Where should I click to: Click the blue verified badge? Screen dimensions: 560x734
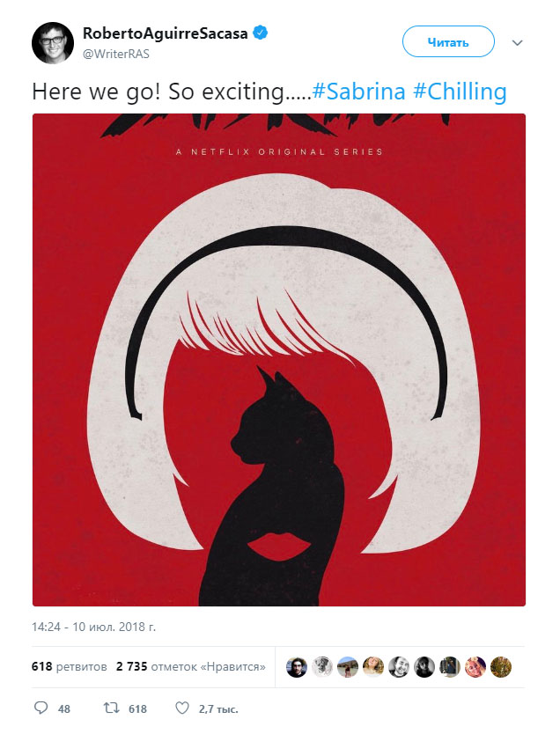(x=261, y=33)
